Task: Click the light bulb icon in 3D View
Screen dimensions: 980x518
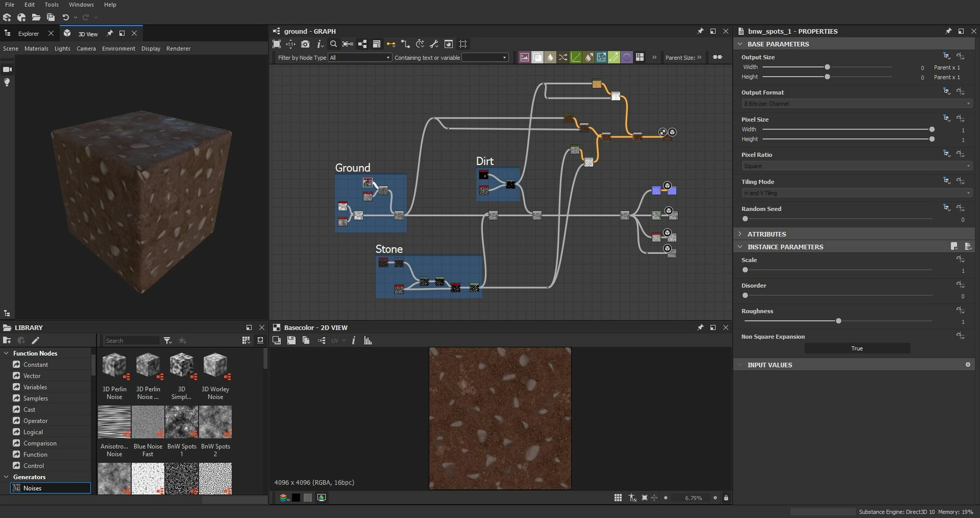Action: coord(7,82)
